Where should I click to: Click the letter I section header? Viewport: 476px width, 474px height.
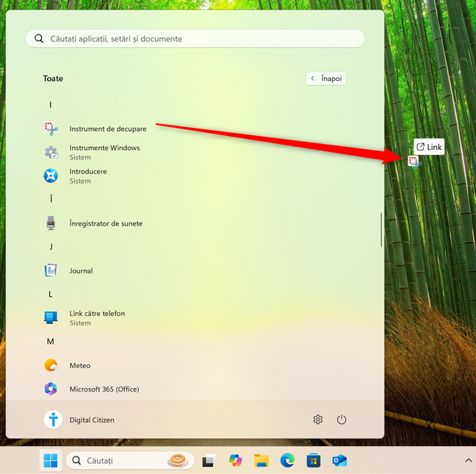[x=51, y=105]
